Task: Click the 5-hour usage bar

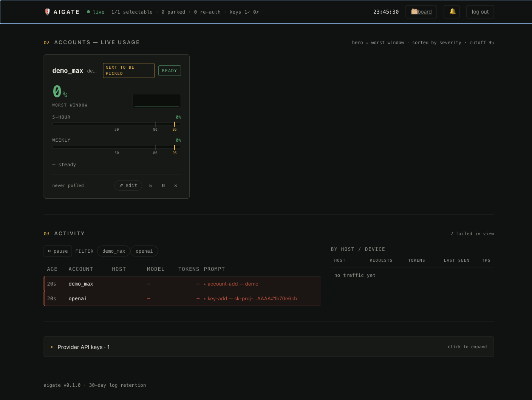Action: click(x=116, y=124)
